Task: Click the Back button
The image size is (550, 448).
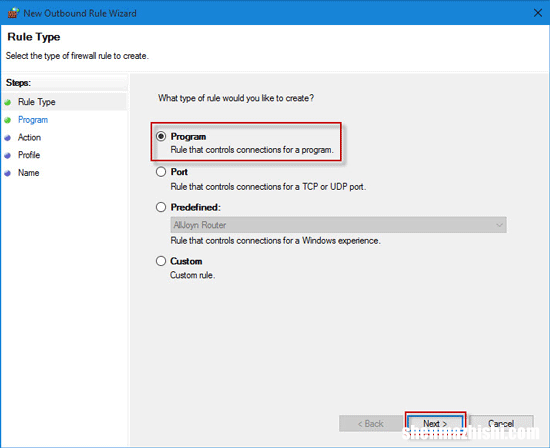Action: [x=370, y=423]
